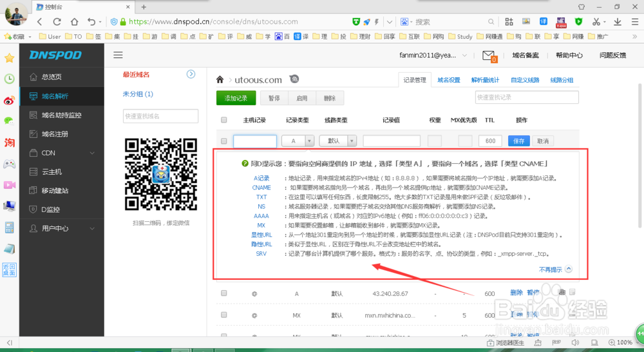Switch to the 自定义线路 tab
Viewport: 644px width, 352px height.
(x=525, y=80)
